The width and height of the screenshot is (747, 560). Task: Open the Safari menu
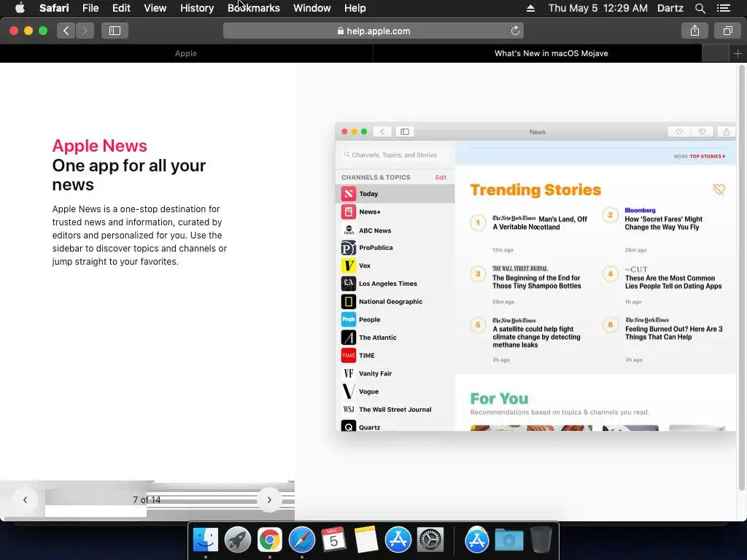(x=54, y=8)
